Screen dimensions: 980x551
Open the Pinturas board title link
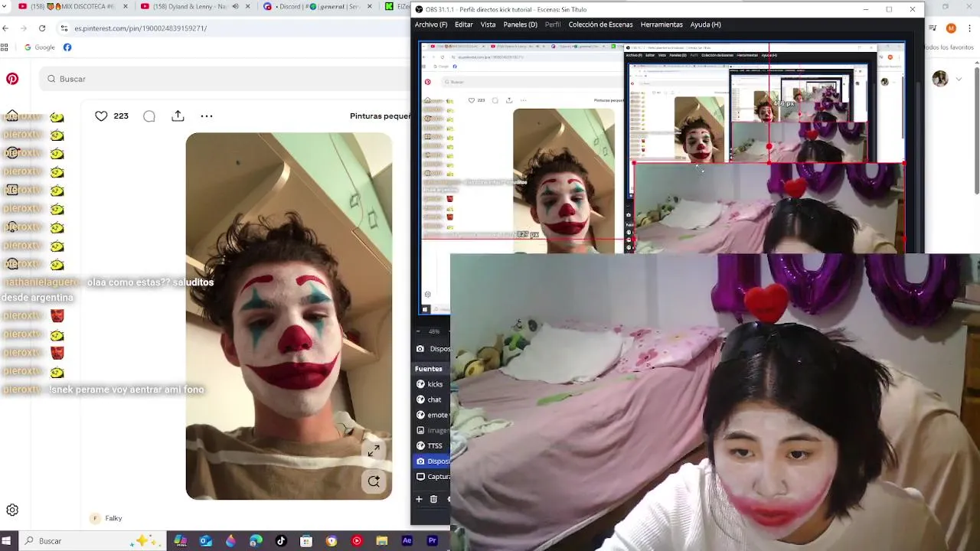(380, 116)
